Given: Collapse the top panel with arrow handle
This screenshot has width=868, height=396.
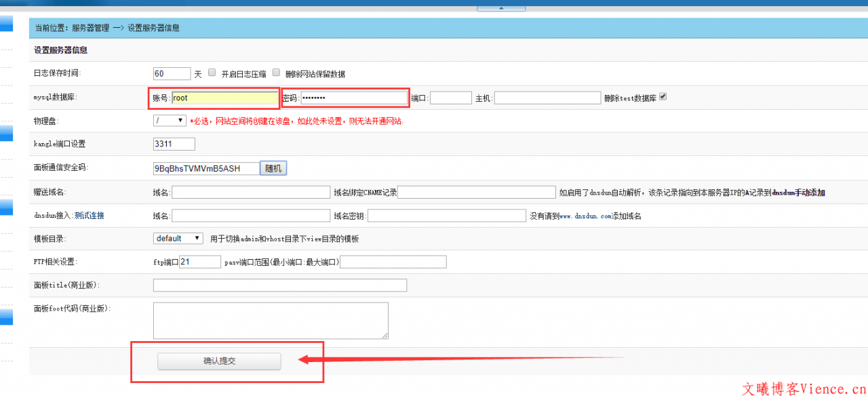Looking at the screenshot, I should (x=501, y=7).
